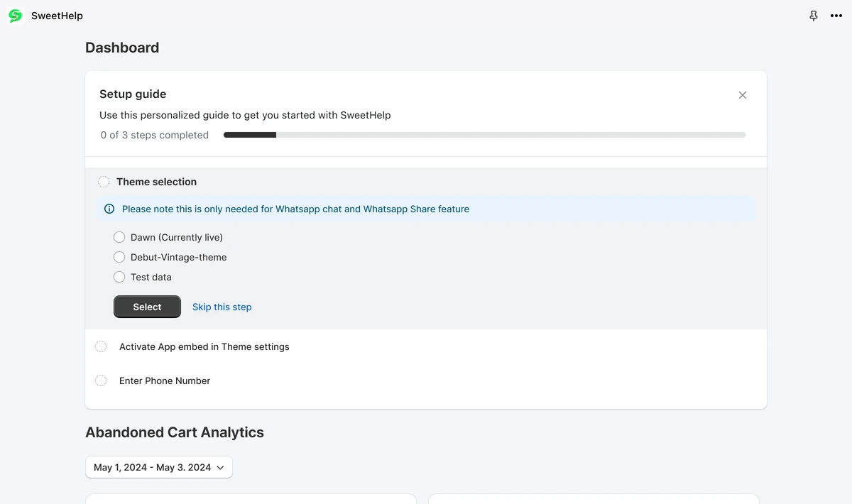Click the info icon in the Whatsapp note

tap(109, 209)
